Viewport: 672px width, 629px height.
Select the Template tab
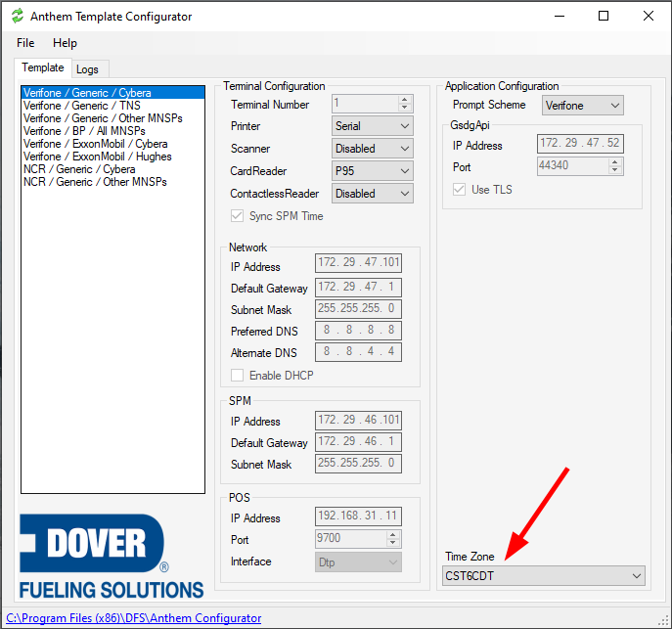click(43, 67)
